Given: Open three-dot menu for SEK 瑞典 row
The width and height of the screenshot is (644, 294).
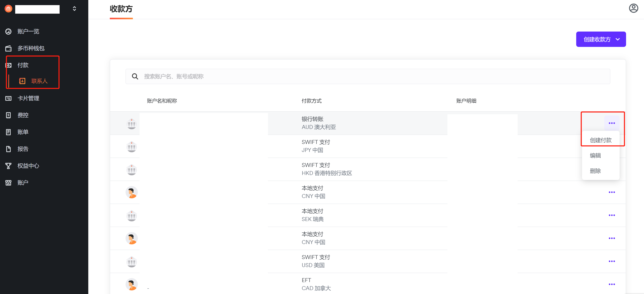Looking at the screenshot, I should click(612, 215).
